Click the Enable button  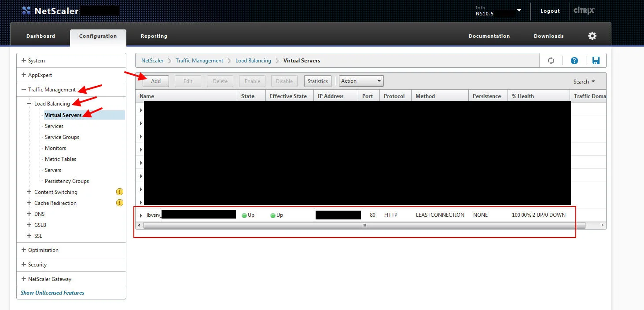[252, 81]
